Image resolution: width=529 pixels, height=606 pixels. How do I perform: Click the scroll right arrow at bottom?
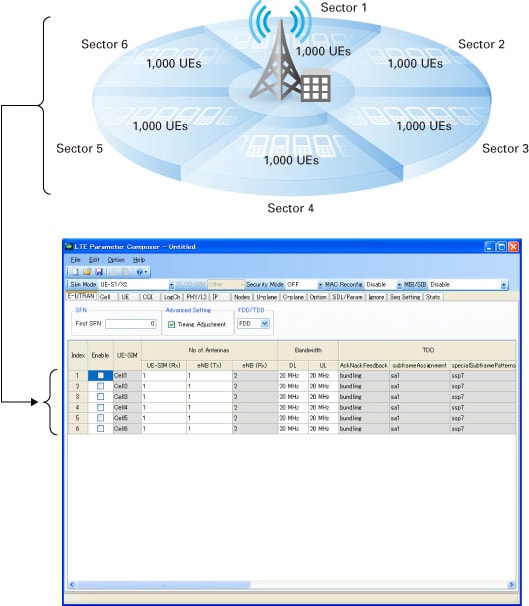click(511, 584)
